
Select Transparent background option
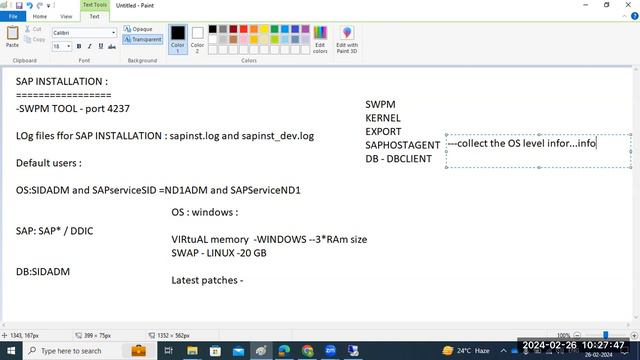142,39
